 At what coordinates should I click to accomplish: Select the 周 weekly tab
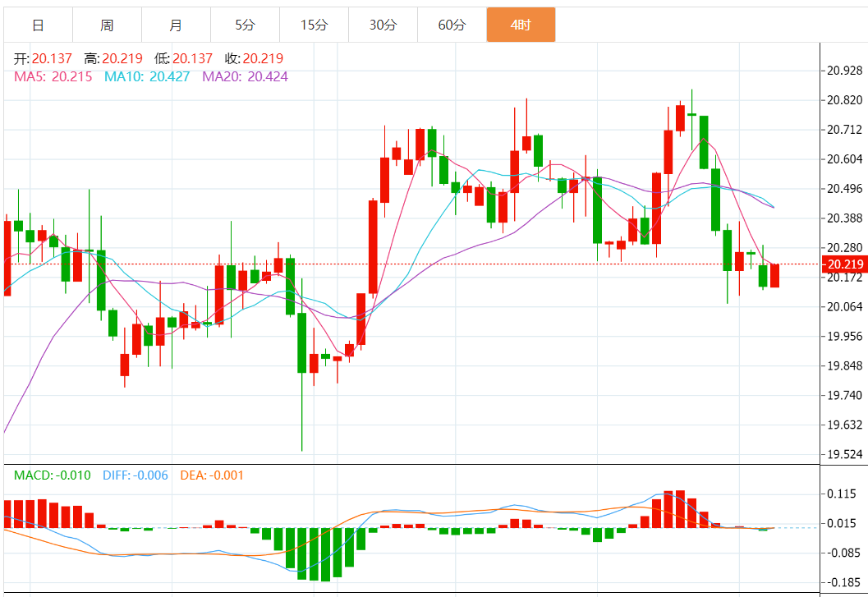(107, 25)
